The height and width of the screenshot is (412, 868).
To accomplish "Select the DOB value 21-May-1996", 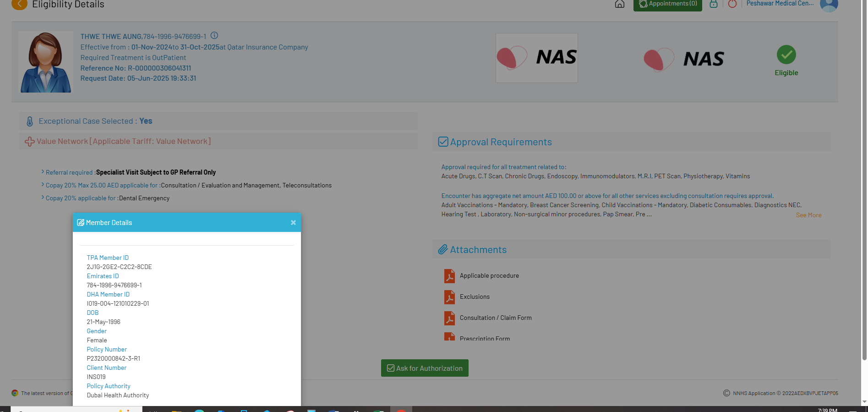I will pos(104,322).
